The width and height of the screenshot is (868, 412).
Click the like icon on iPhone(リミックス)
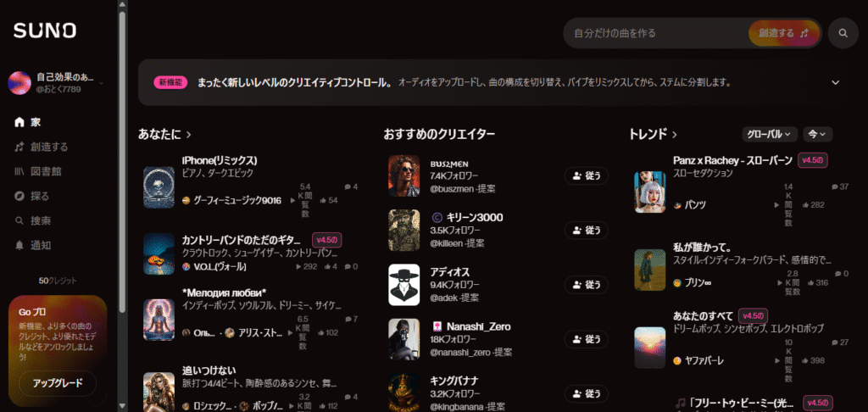click(x=323, y=200)
